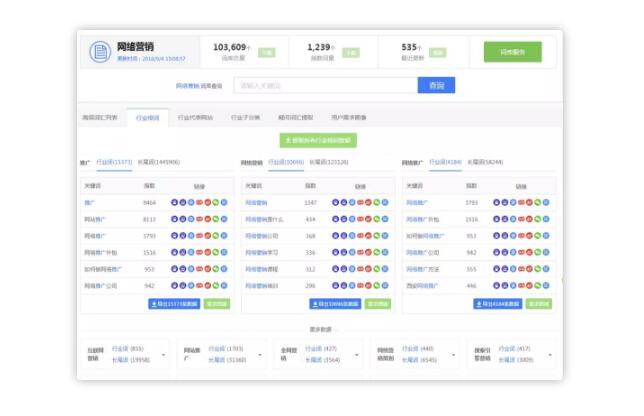Image resolution: width=644 pixels, height=416 pixels.
Task: Select 长尾词(1445906) sub-tab under 推广
Action: [x=159, y=162]
